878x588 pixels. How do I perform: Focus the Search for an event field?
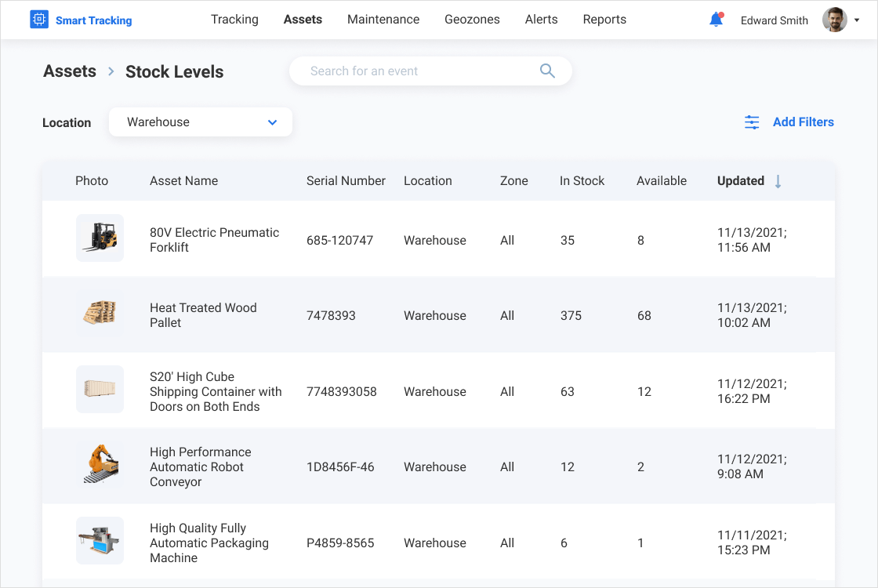click(x=415, y=71)
